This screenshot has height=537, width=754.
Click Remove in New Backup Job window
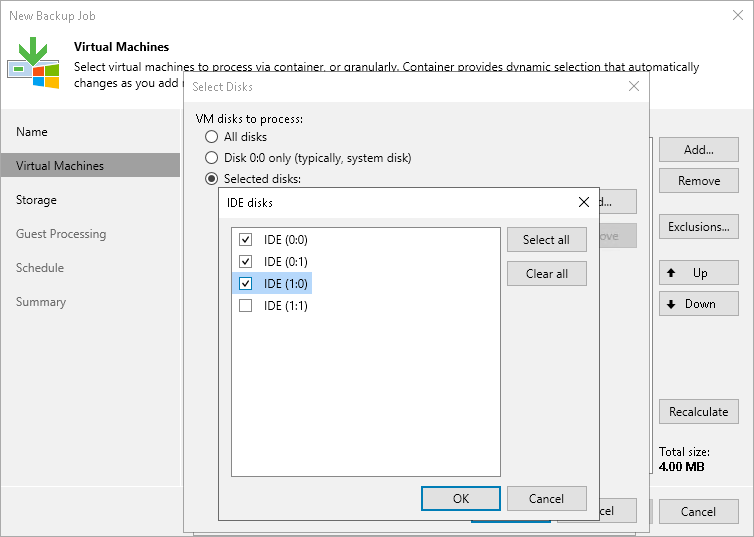699,180
